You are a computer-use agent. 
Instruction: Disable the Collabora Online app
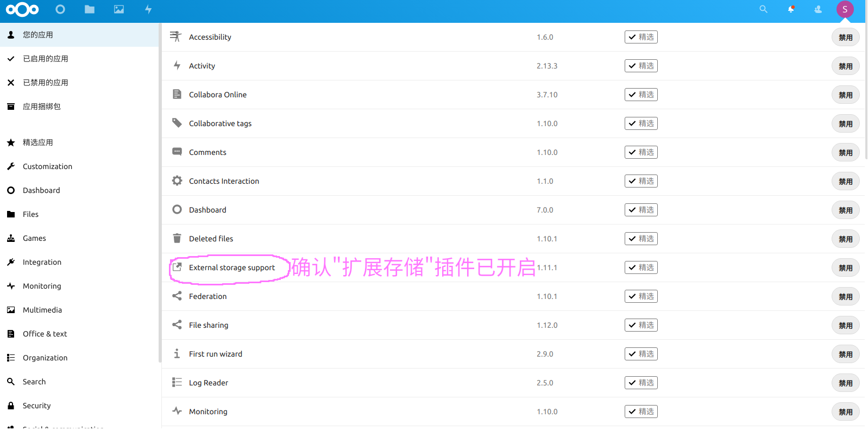click(x=845, y=95)
